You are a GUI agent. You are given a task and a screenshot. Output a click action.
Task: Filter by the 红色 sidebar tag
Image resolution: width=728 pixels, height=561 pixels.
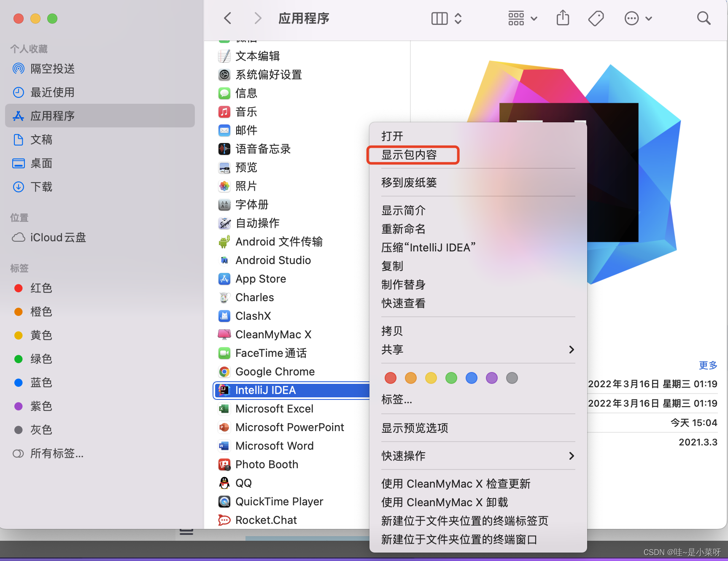(x=100, y=288)
